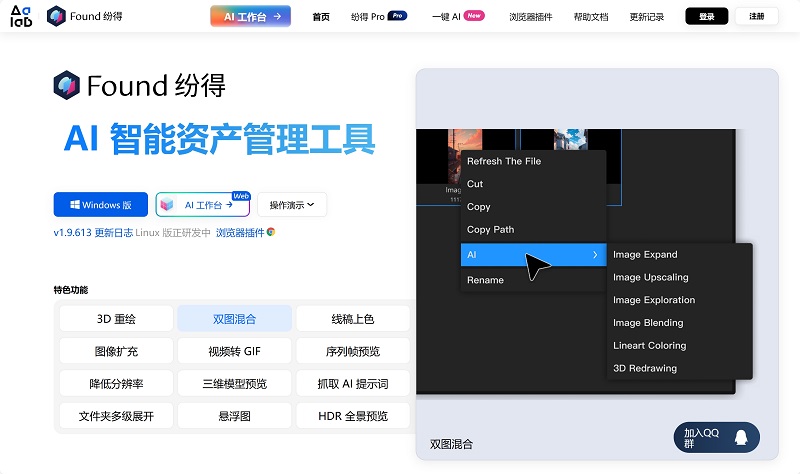Click the 双图混合 caption under demo
The width and height of the screenshot is (800, 474).
[x=451, y=444]
